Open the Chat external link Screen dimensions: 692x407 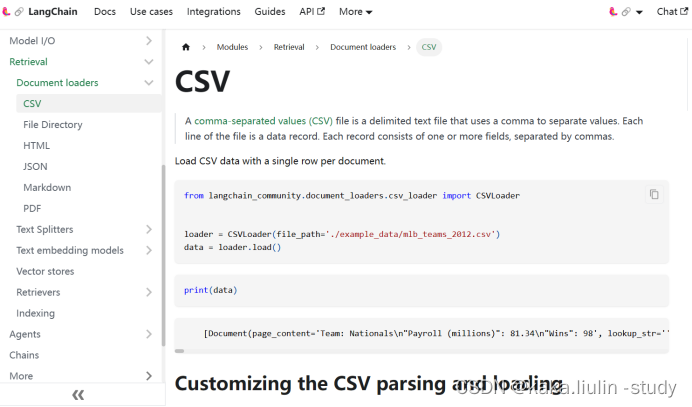(672, 11)
